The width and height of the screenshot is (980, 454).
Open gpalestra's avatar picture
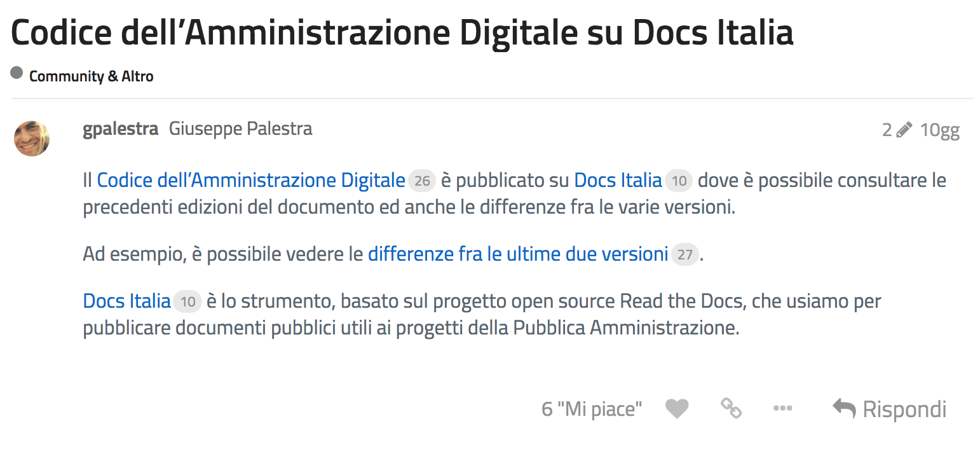click(32, 138)
